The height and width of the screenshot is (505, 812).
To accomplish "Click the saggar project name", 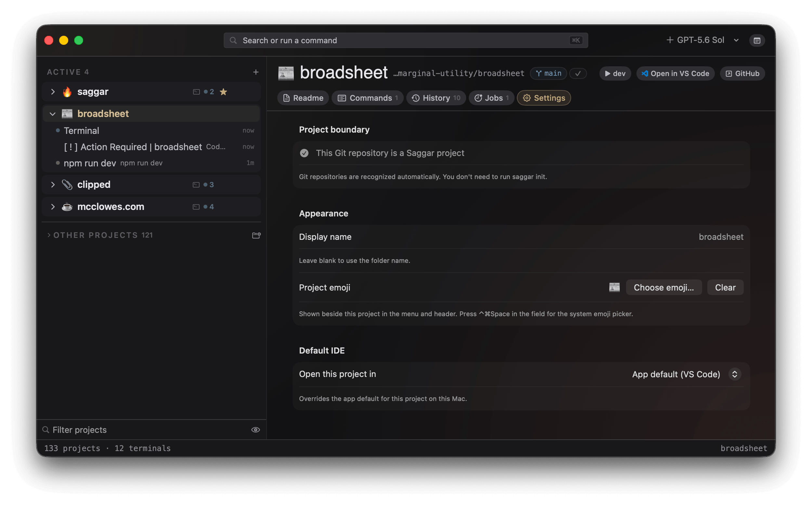I will tap(93, 92).
